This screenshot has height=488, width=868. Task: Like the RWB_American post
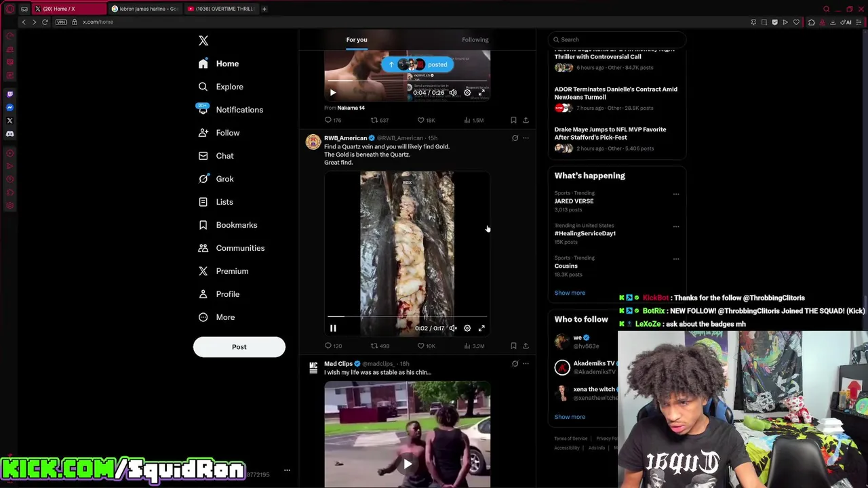(426, 346)
